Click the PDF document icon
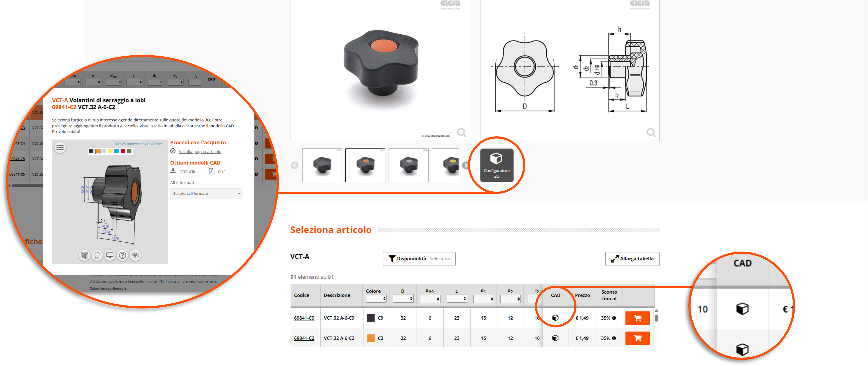The image size is (868, 366). pyautogui.click(x=212, y=171)
